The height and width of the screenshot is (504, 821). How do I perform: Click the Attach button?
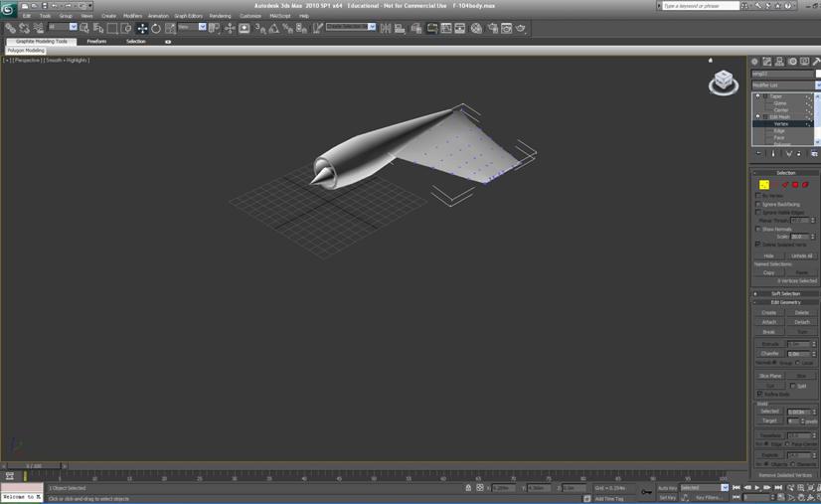tap(768, 322)
